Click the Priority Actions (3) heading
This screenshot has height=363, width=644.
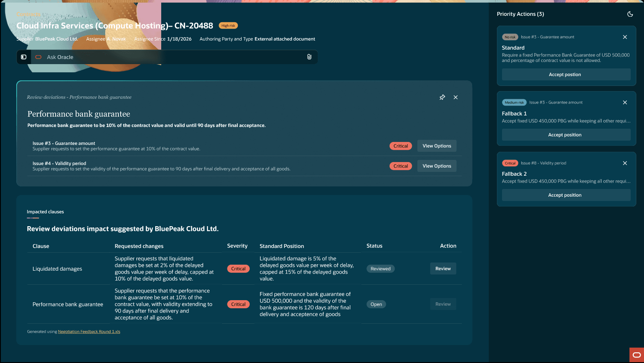(520, 14)
